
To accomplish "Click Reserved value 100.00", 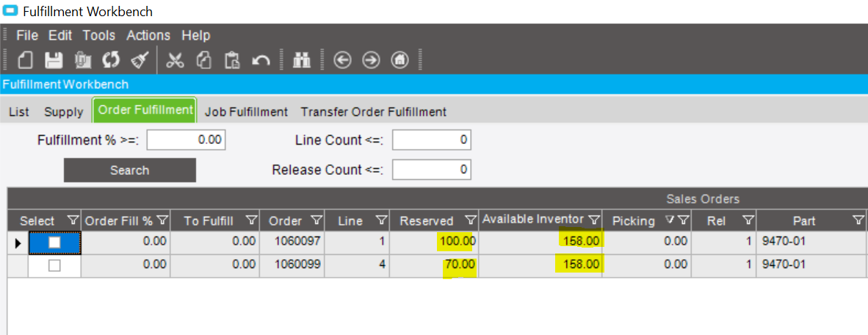I will click(435, 242).
